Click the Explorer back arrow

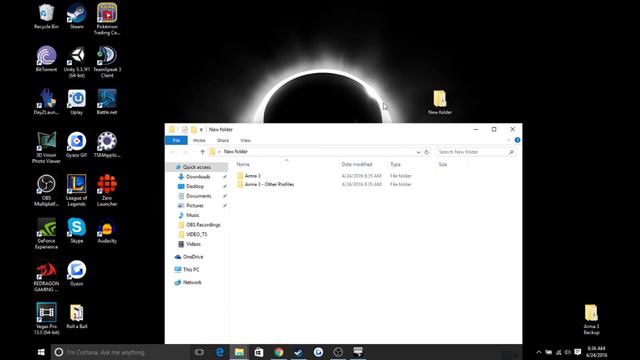pyautogui.click(x=173, y=152)
